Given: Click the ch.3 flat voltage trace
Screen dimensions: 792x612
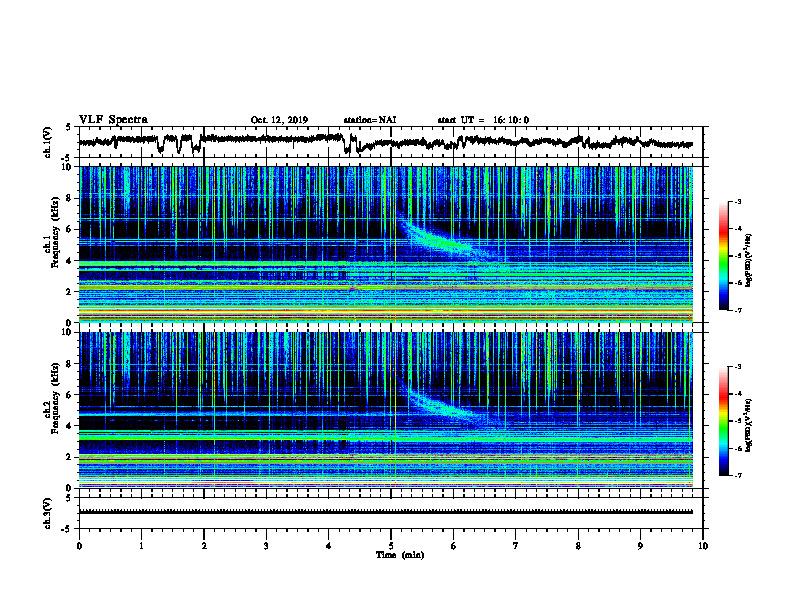Looking at the screenshot, I should 386,512.
